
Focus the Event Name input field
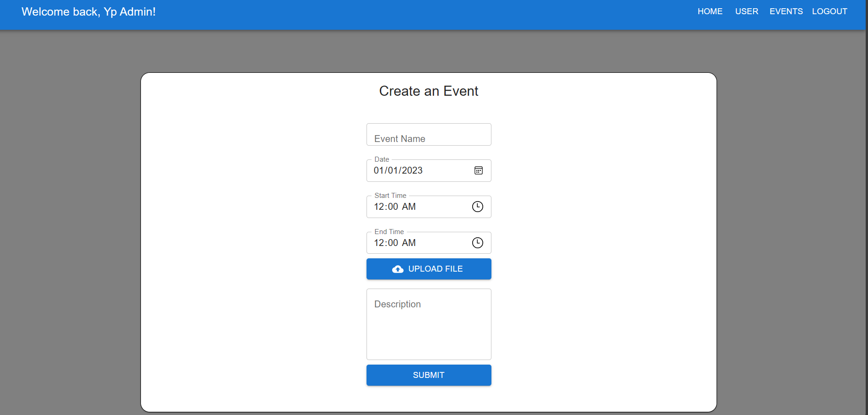click(429, 135)
